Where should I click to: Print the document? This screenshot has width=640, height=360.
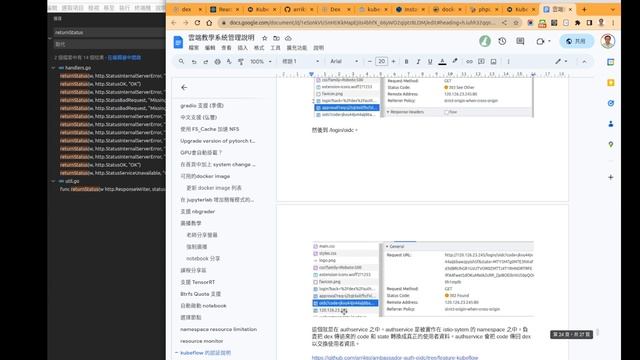[x=218, y=62]
